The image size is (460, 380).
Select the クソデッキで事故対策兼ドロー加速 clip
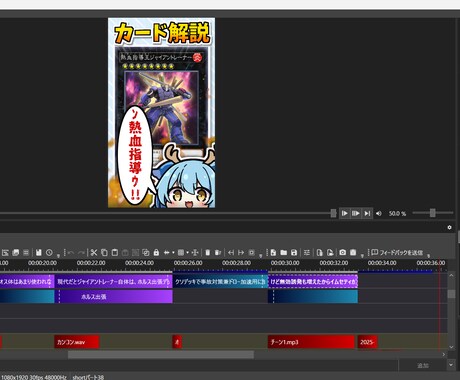[220, 282]
